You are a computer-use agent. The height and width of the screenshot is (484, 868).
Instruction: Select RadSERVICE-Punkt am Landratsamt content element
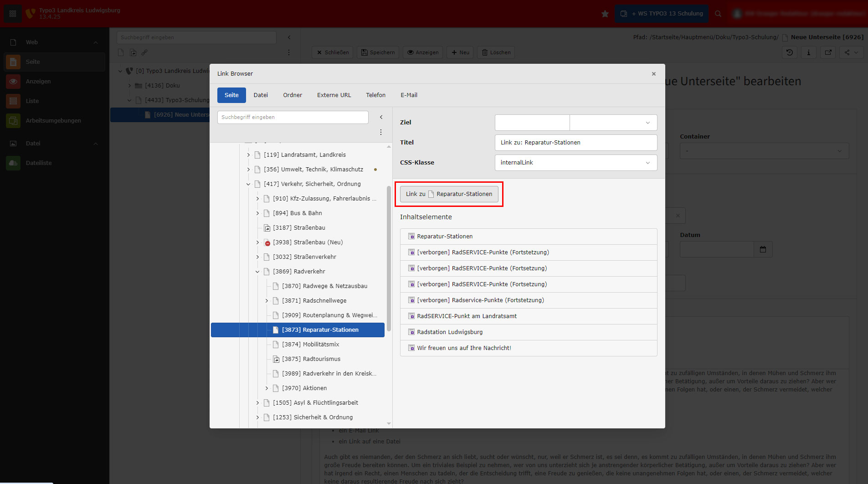[467, 316]
